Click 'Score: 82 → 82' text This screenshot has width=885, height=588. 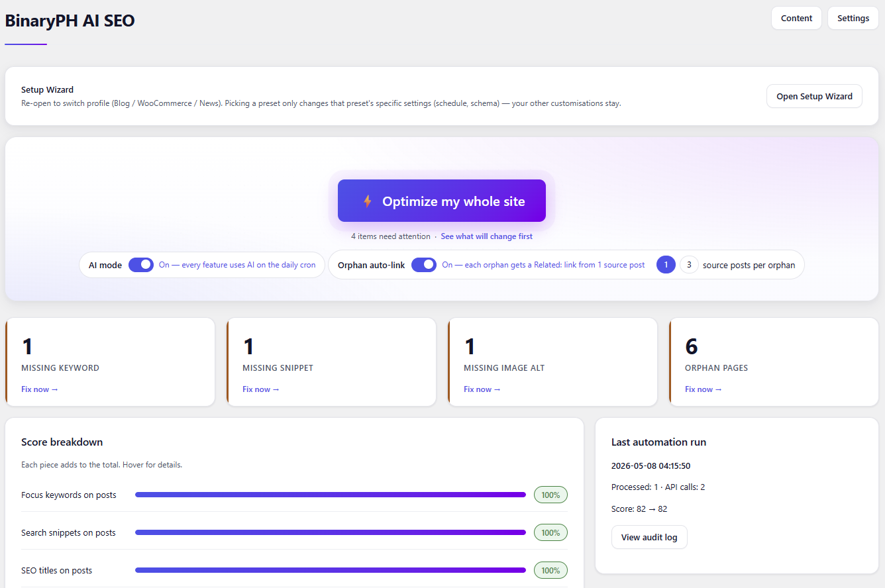click(639, 509)
